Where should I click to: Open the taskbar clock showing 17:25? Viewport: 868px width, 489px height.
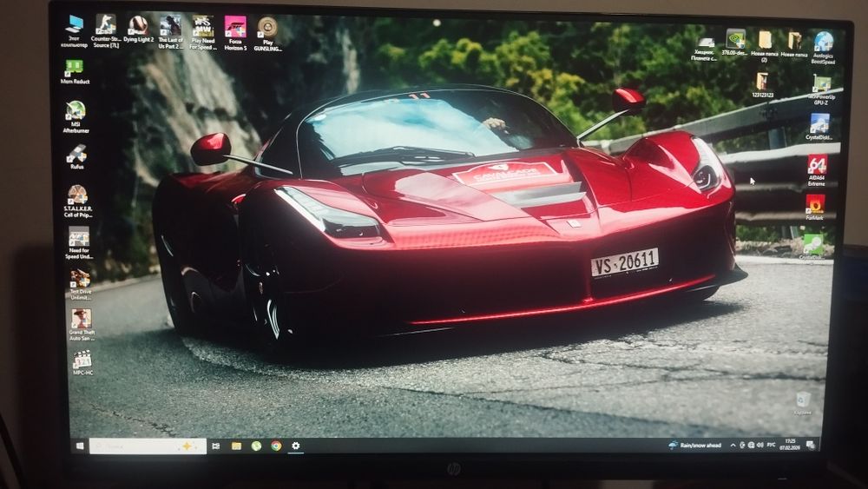pyautogui.click(x=789, y=445)
